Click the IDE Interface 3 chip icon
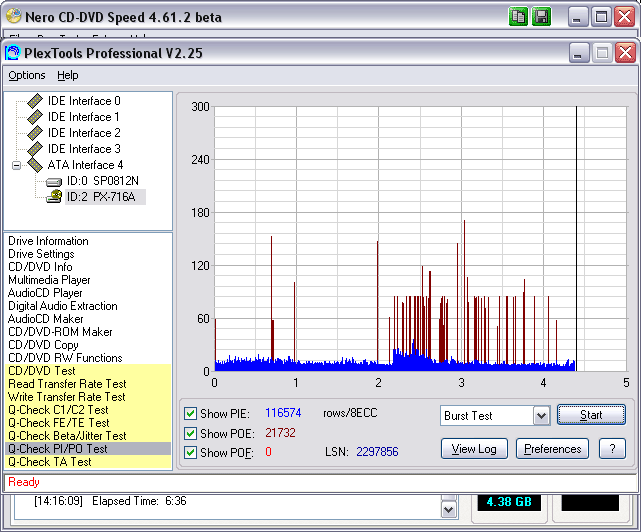The image size is (641, 532). coord(35,149)
